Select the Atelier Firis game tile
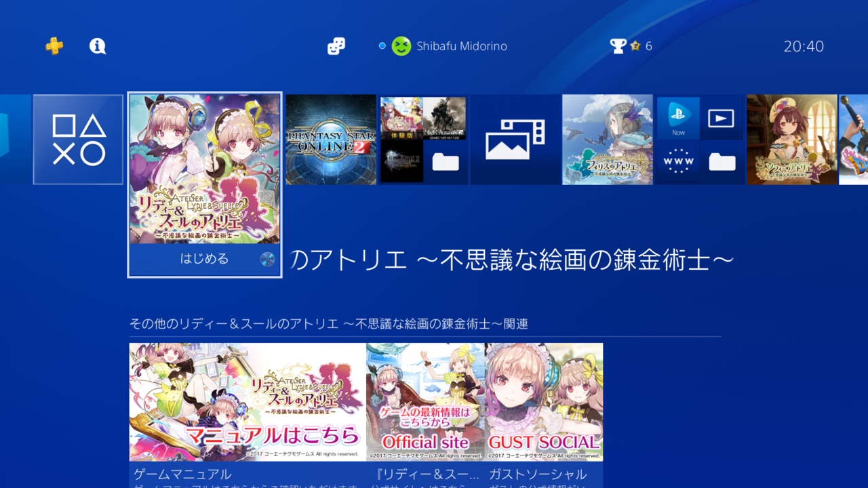 (x=608, y=140)
